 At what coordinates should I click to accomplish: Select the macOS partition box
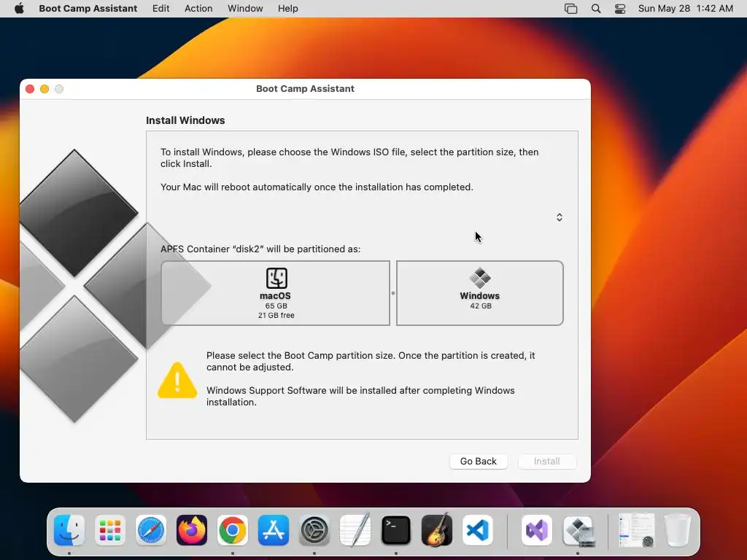click(x=275, y=293)
